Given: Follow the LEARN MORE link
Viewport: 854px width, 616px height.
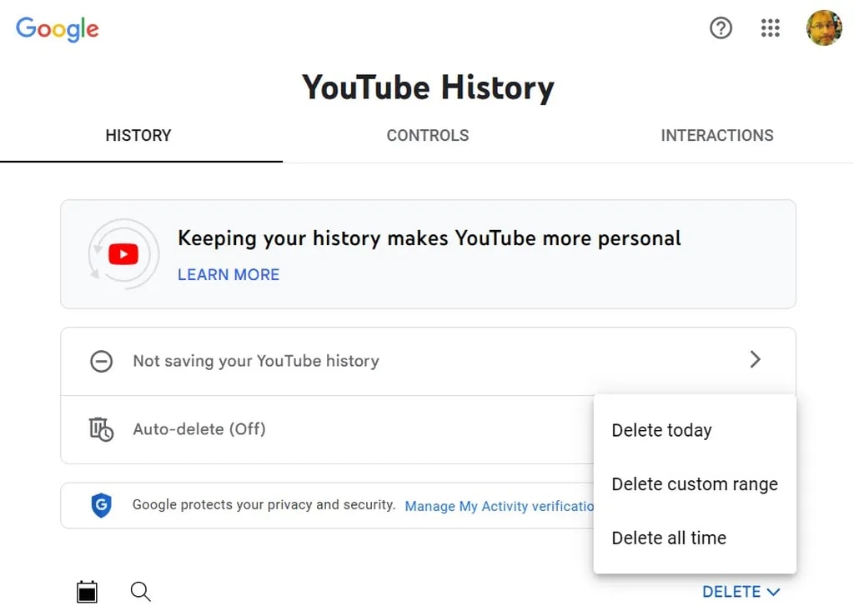Looking at the screenshot, I should (229, 275).
